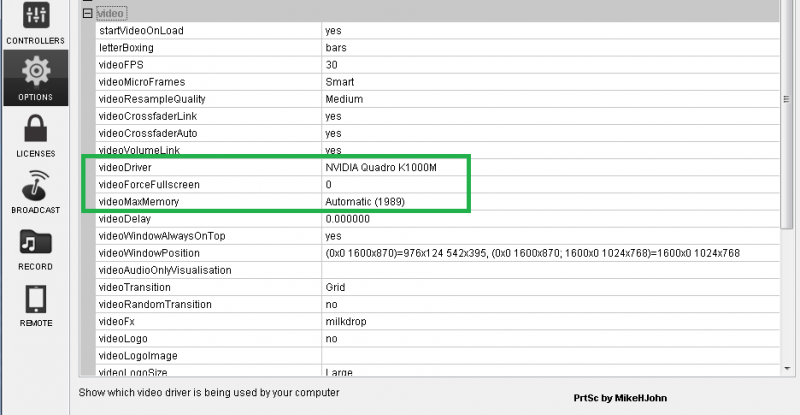Select the videoWindowAlwaysOnTop setting name
800x415 pixels.
[162, 236]
